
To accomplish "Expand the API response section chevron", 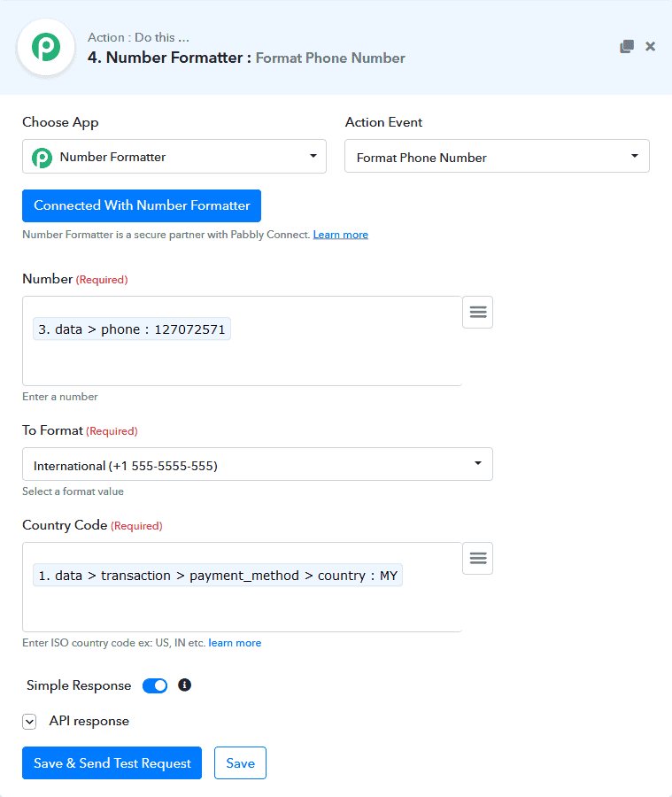I will [x=30, y=721].
